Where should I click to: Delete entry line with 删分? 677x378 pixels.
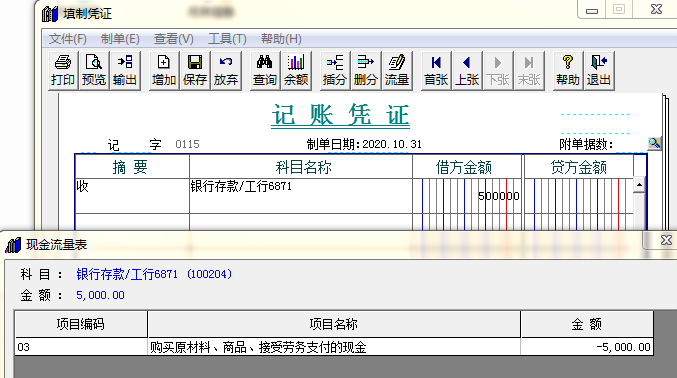tap(366, 70)
